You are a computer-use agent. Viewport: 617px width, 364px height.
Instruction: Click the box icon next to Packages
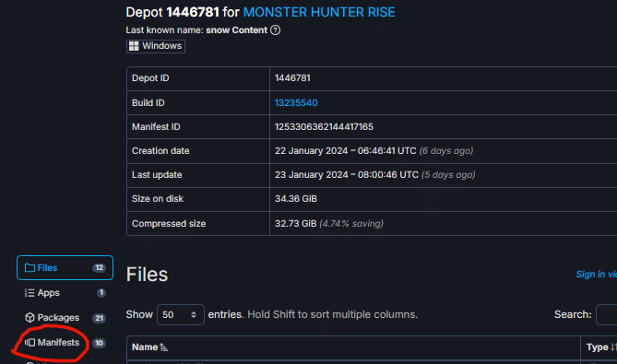coord(30,318)
